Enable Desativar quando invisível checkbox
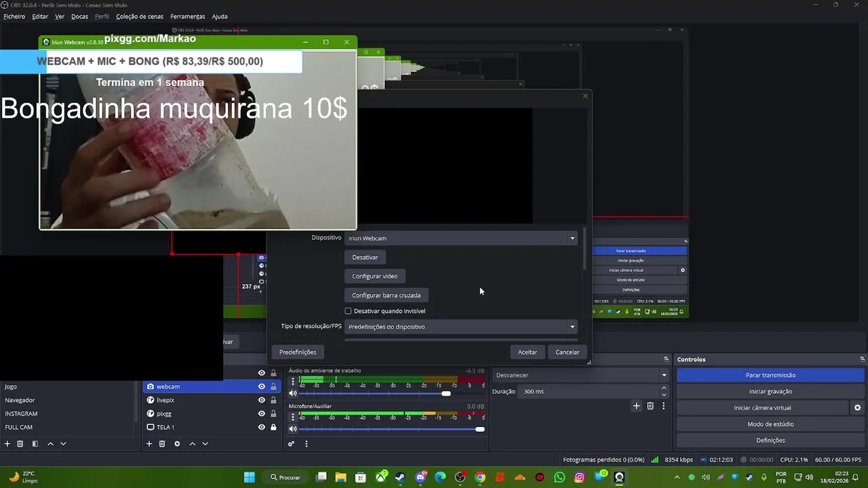Image resolution: width=868 pixels, height=488 pixels. click(x=348, y=311)
